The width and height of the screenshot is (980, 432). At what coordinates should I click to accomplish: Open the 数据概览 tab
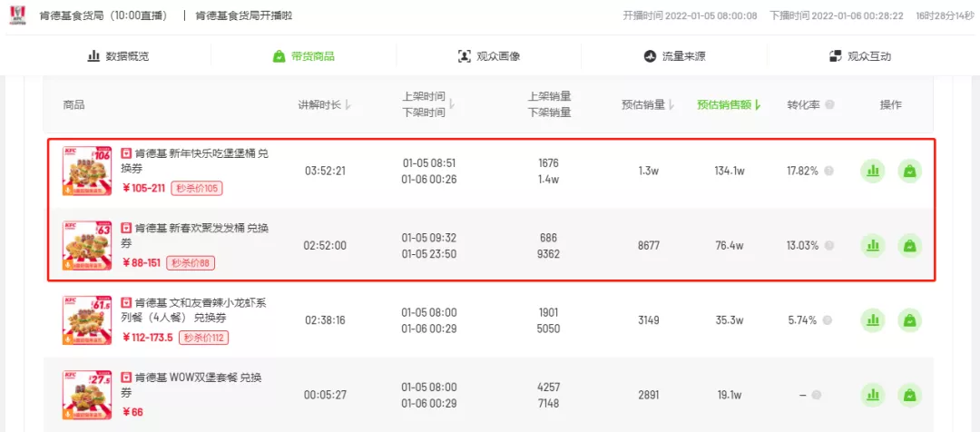(118, 56)
